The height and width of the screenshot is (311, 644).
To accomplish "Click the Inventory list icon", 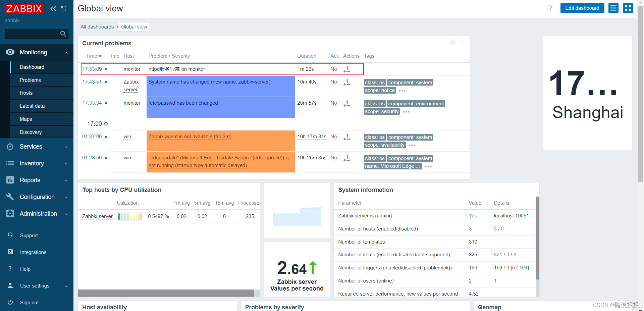I will point(10,163).
